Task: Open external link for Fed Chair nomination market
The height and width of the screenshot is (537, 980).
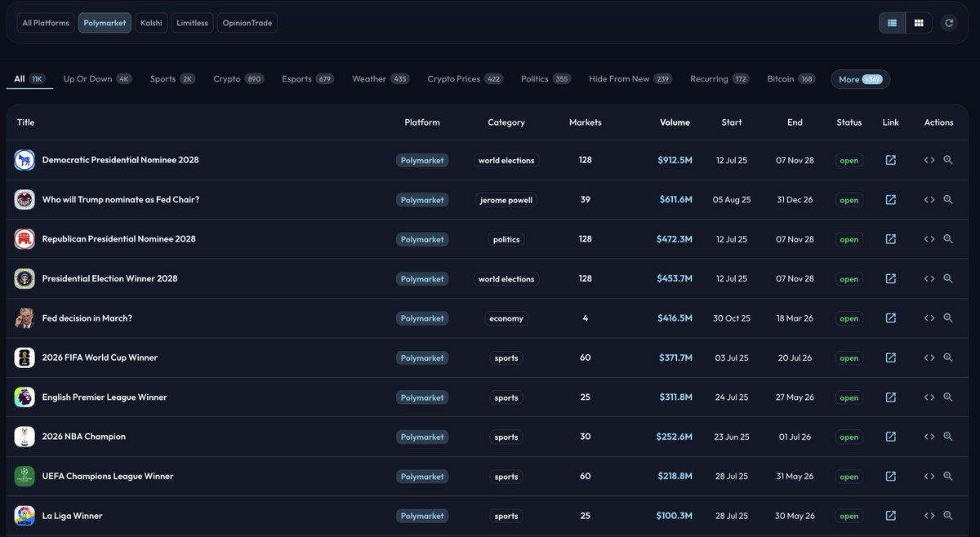Action: [890, 200]
